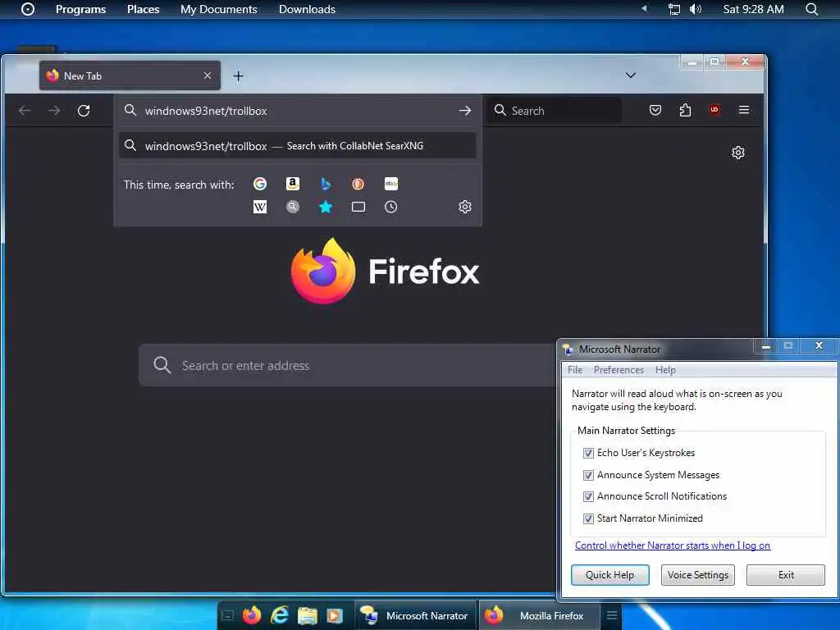Select Bing search engine icon
The image size is (840, 630).
325,184
